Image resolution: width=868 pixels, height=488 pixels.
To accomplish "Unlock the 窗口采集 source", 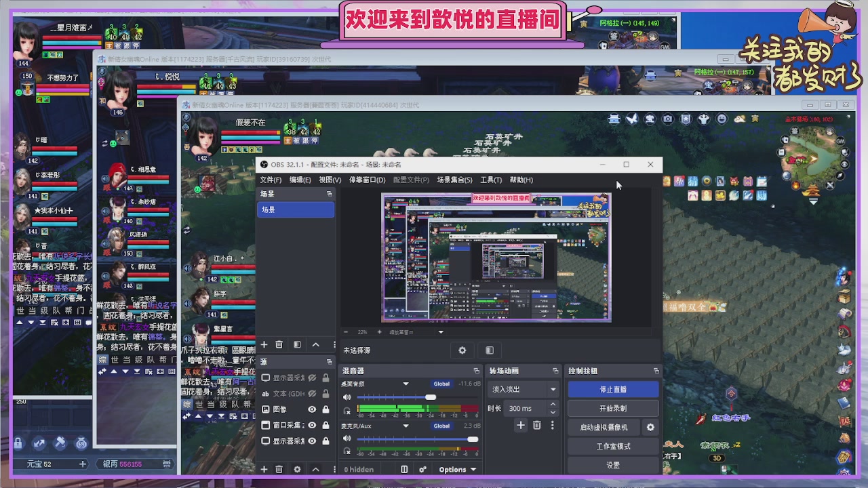I will pos(326,425).
